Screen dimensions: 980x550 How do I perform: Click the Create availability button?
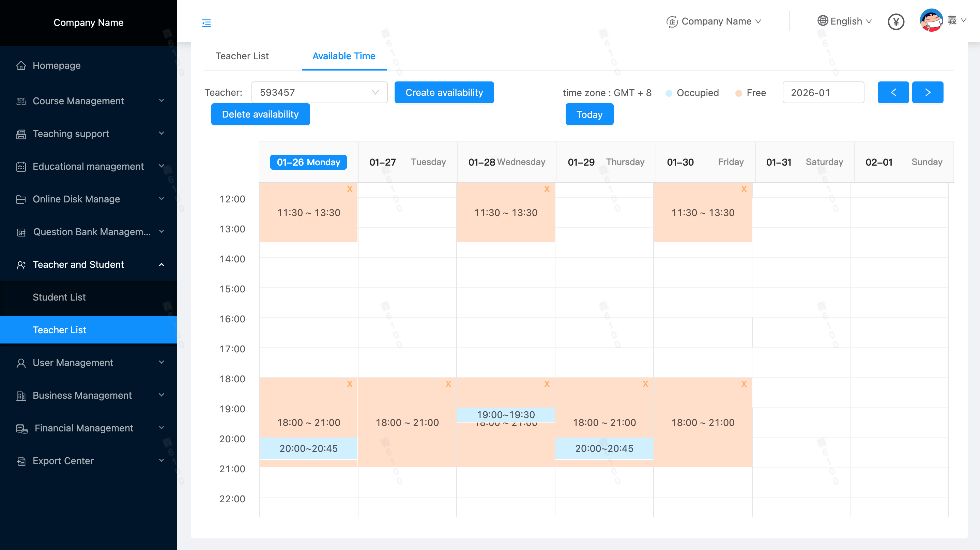pyautogui.click(x=444, y=92)
